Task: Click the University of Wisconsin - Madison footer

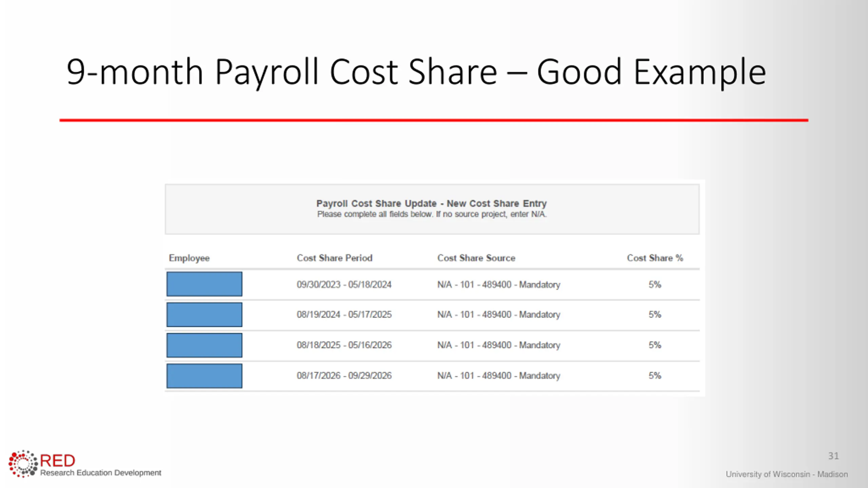Action: pyautogui.click(x=786, y=474)
